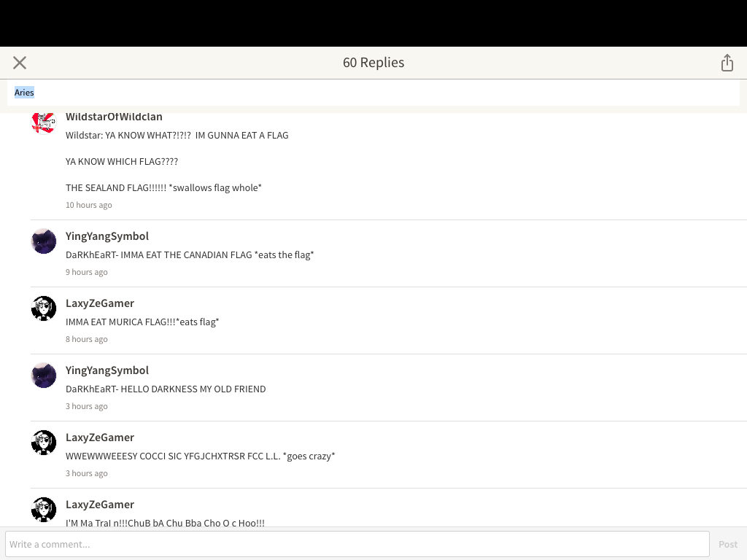Tap the share icon in header
Screen dimensions: 747x560
(x=727, y=63)
